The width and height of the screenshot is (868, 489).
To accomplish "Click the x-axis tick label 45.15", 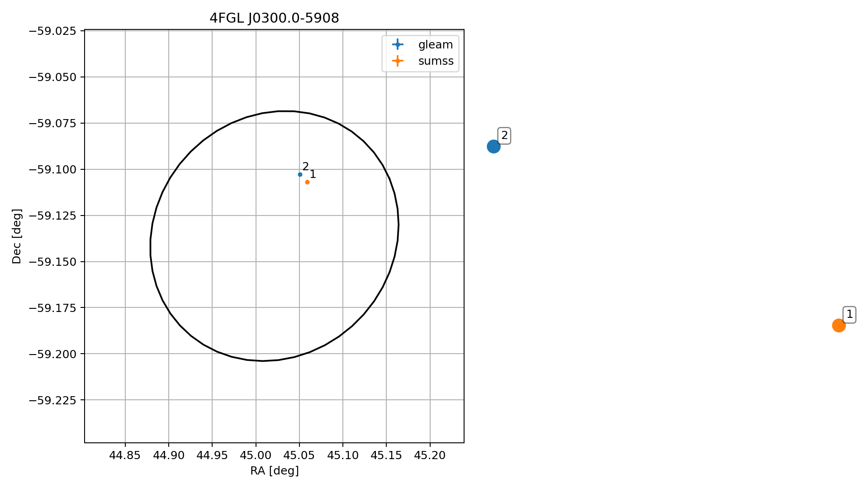I will [x=386, y=455].
